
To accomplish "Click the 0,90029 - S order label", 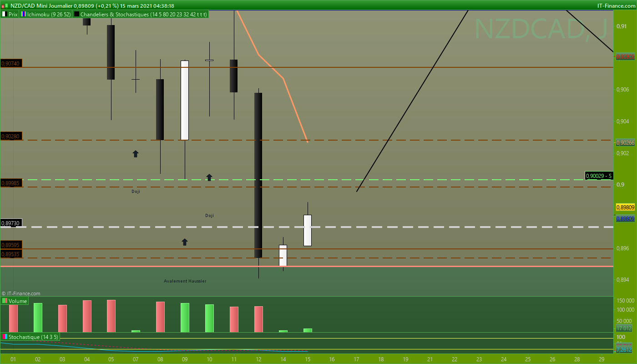I will pos(599,176).
